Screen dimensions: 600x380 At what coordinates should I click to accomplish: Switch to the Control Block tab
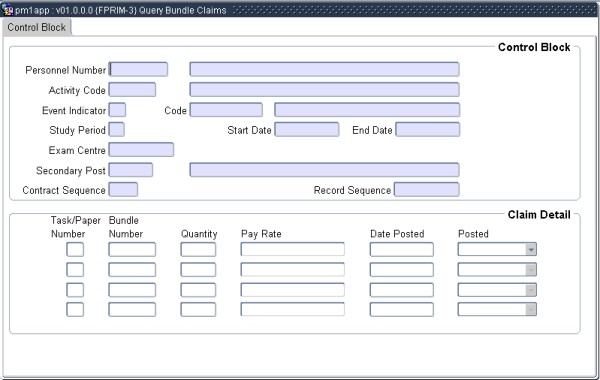37,28
